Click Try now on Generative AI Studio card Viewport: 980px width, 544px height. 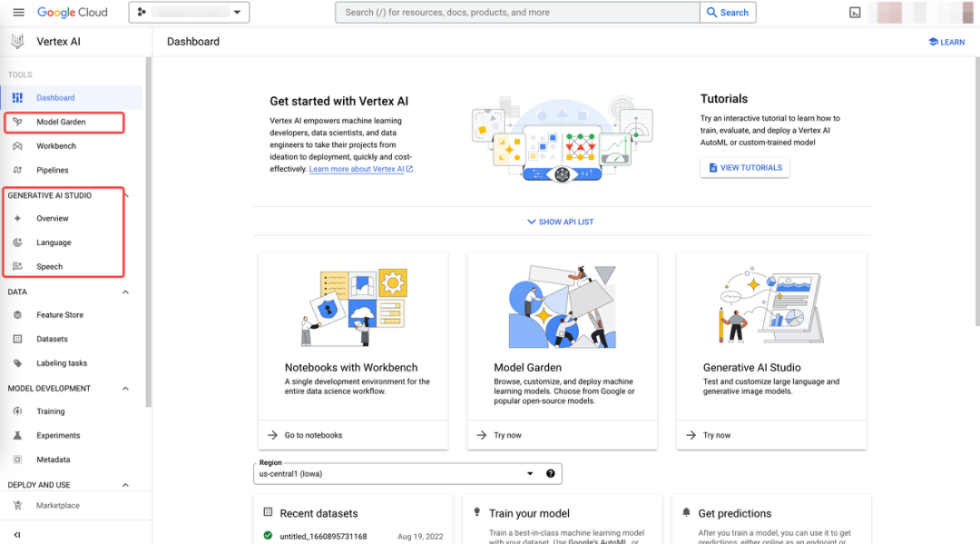pyautogui.click(x=716, y=436)
